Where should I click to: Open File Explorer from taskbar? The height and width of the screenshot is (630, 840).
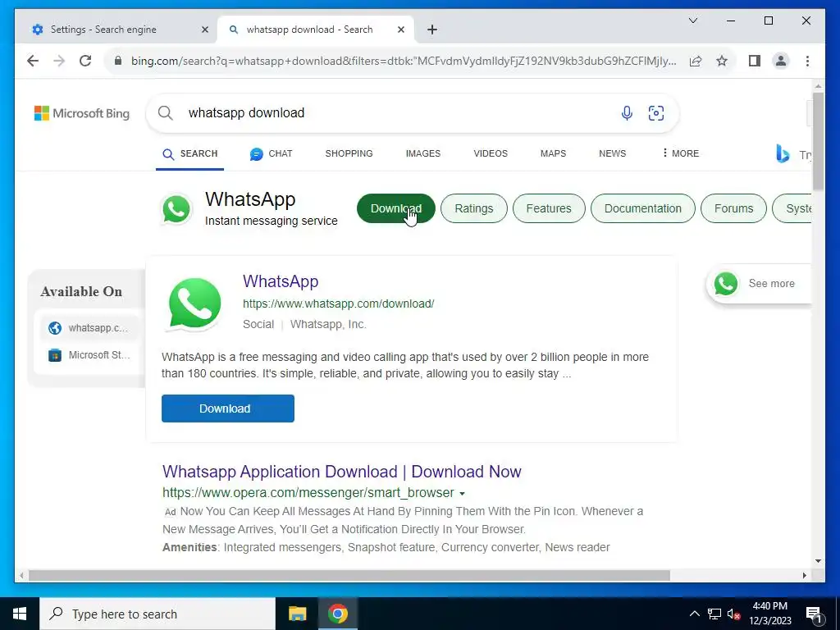pos(297,614)
